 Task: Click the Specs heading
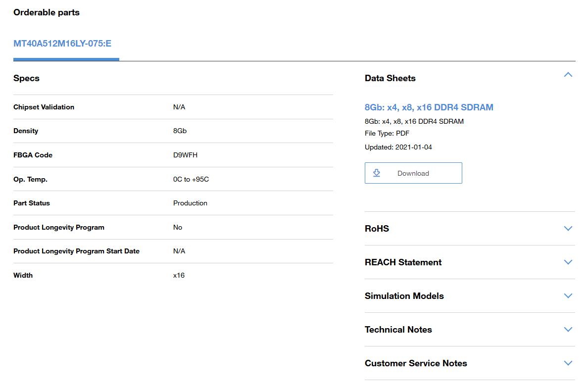click(x=26, y=78)
